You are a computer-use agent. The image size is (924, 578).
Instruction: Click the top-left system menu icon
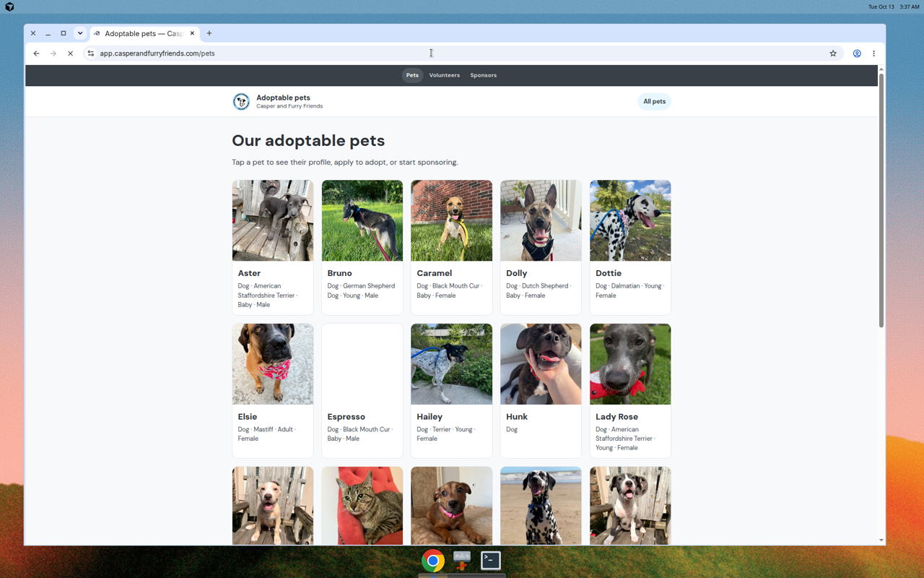click(9, 7)
